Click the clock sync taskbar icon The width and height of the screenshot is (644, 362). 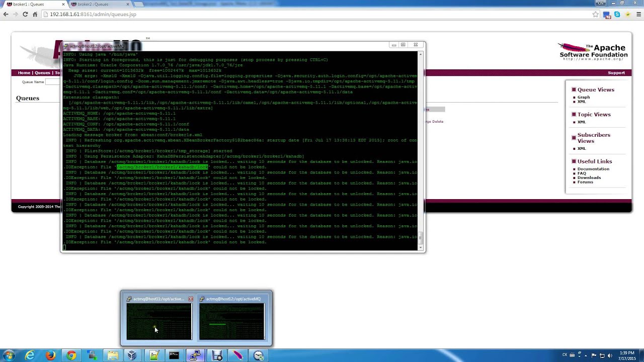click(259, 355)
